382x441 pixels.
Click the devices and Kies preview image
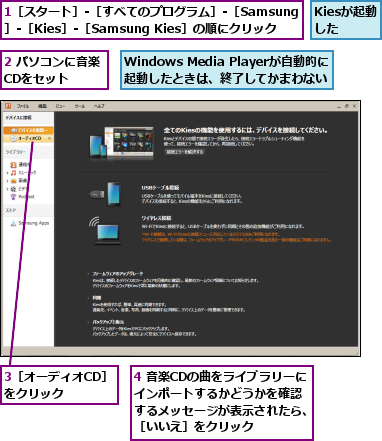pos(122,143)
